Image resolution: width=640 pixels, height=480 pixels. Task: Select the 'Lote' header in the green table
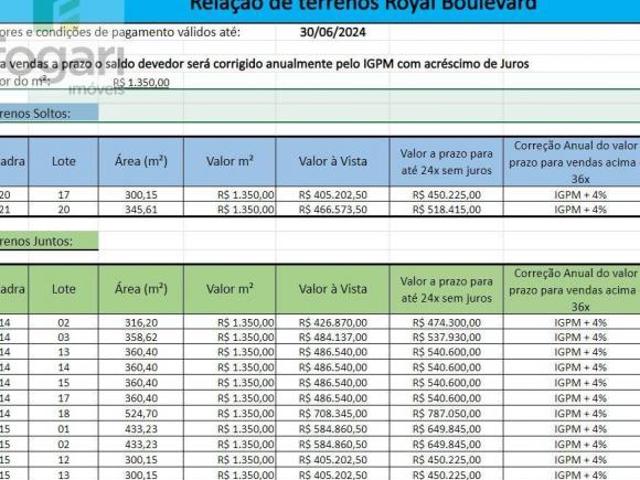click(x=64, y=289)
